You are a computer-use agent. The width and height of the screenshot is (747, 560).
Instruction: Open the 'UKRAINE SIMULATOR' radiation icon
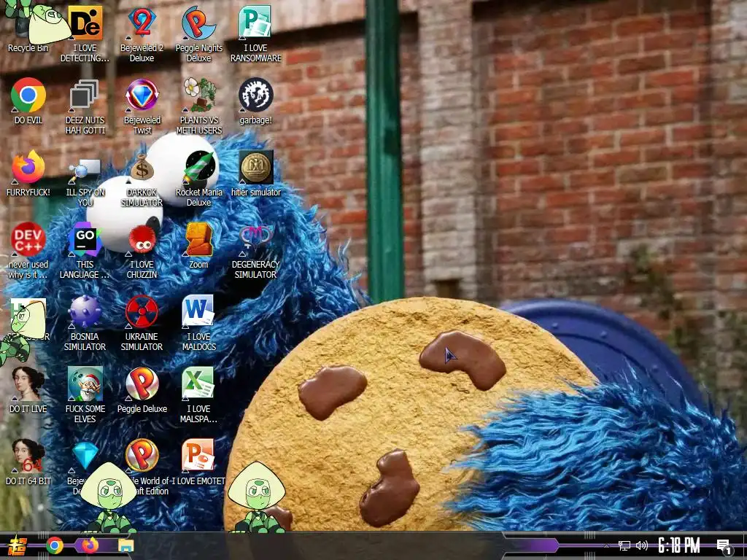click(142, 323)
